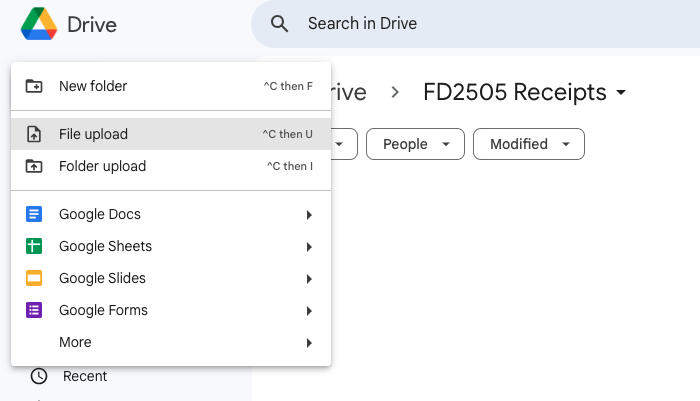This screenshot has height=401, width=700.
Task: Click the green Google Sheets icon
Action: pyautogui.click(x=34, y=246)
